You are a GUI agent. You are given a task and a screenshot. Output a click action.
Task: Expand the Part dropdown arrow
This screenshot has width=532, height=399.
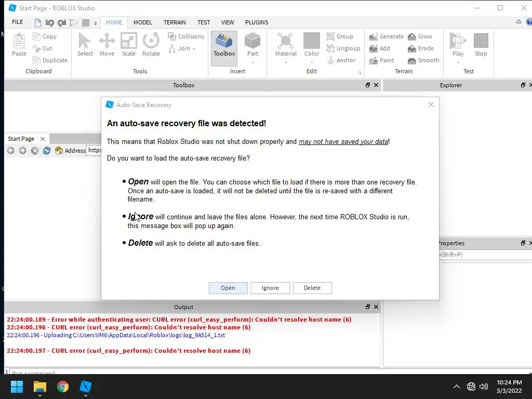point(253,62)
